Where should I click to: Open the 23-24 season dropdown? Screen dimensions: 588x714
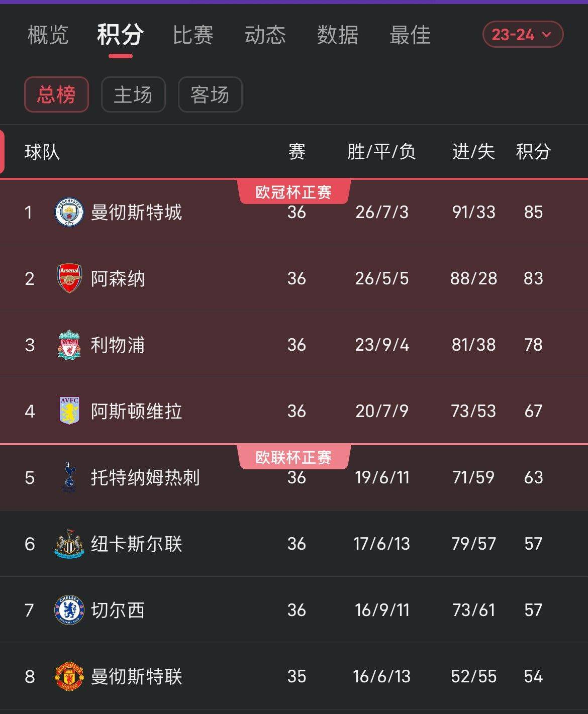pyautogui.click(x=523, y=35)
